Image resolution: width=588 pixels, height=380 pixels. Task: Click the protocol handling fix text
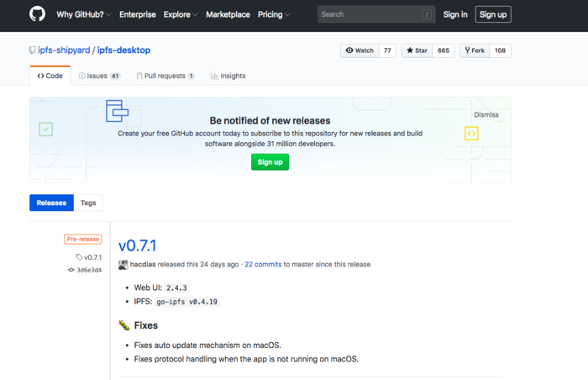click(x=246, y=359)
